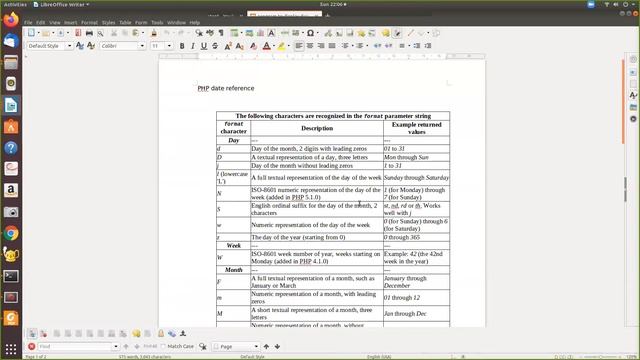Open the Font Name dropdown for Calibri

pos(142,46)
